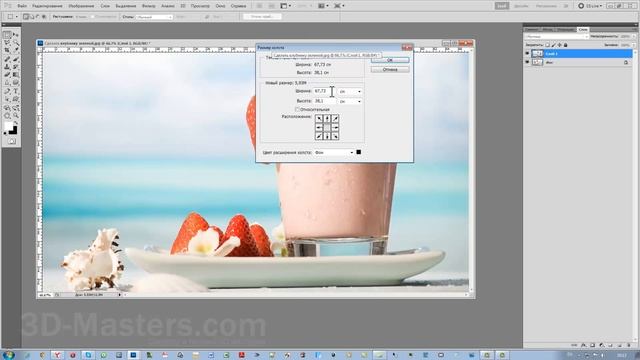Click the new Высота input field
Viewport: 640px width, 360px height.
click(x=325, y=101)
